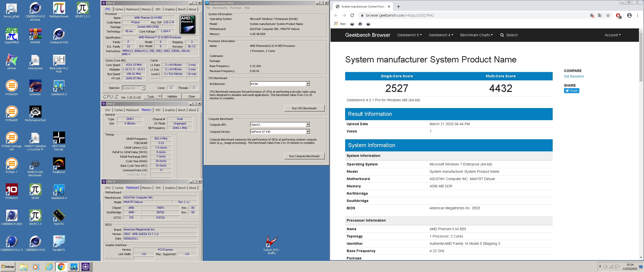
Task: Open the Apps bookmarks shortcut
Action: pos(340,24)
